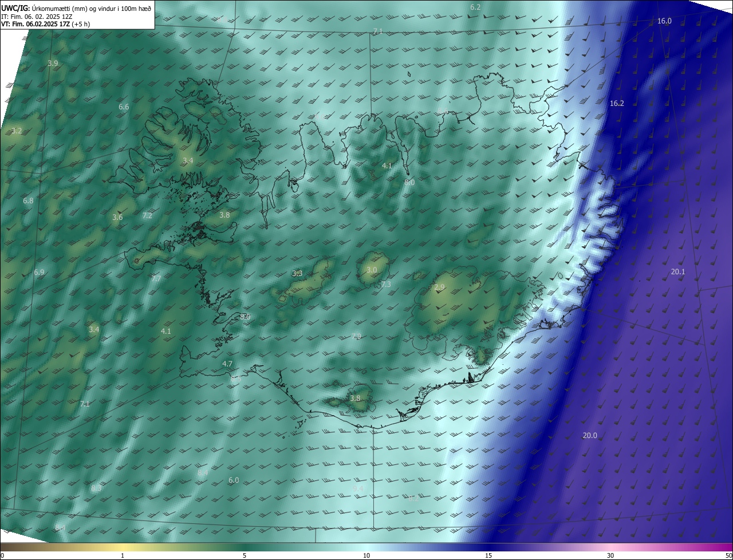Click the 50 tick on the colour scale

[728, 555]
